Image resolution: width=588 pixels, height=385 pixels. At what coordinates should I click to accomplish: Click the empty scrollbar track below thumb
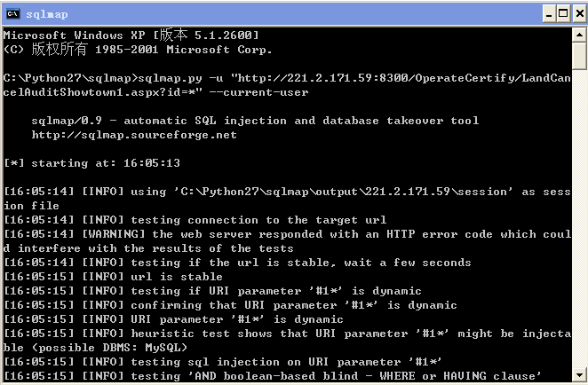(579, 219)
